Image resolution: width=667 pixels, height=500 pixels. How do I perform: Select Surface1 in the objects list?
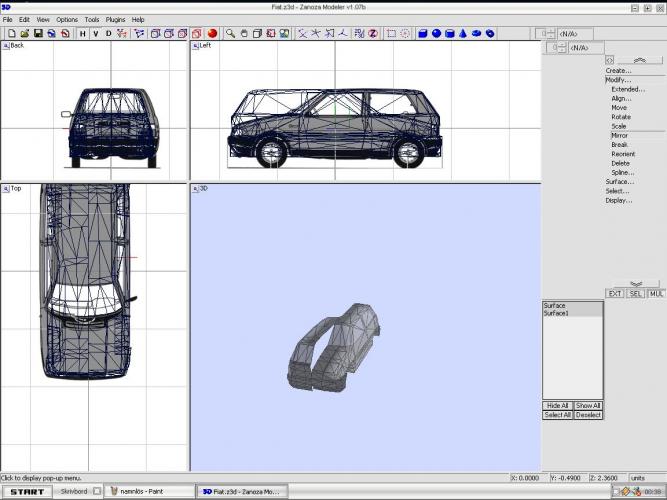point(558,313)
